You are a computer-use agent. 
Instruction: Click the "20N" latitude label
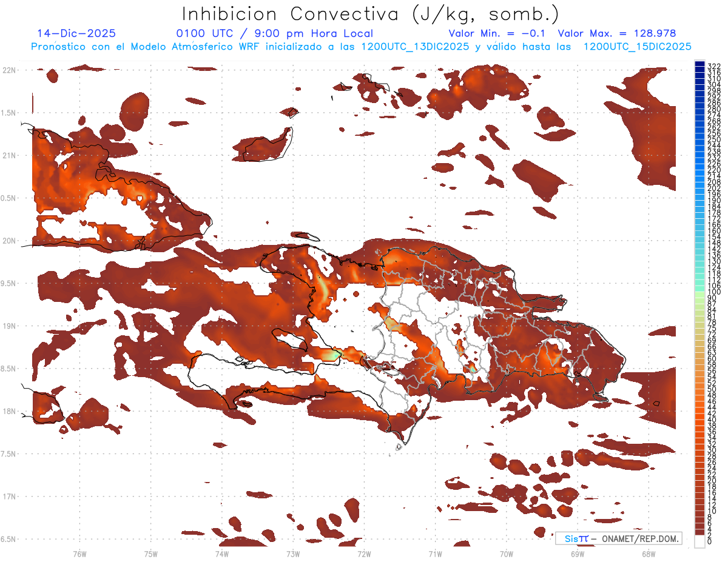tap(9, 241)
